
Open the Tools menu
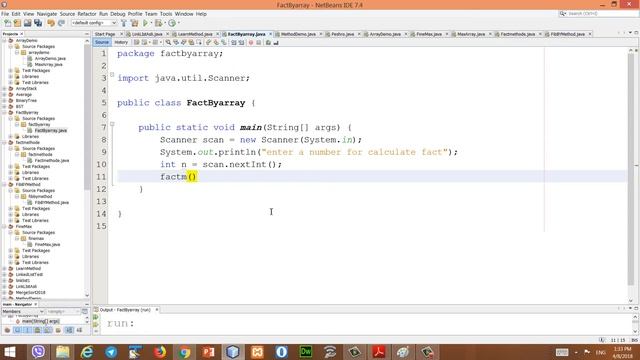coord(166,14)
